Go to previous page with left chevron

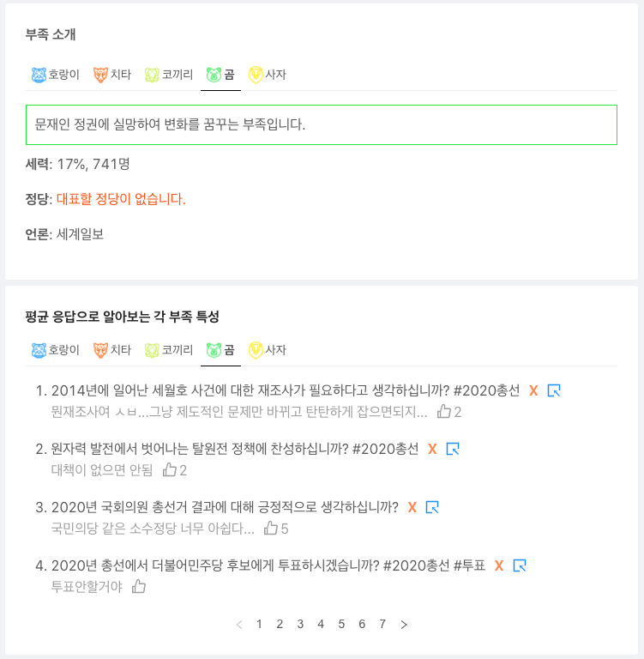pos(239,625)
